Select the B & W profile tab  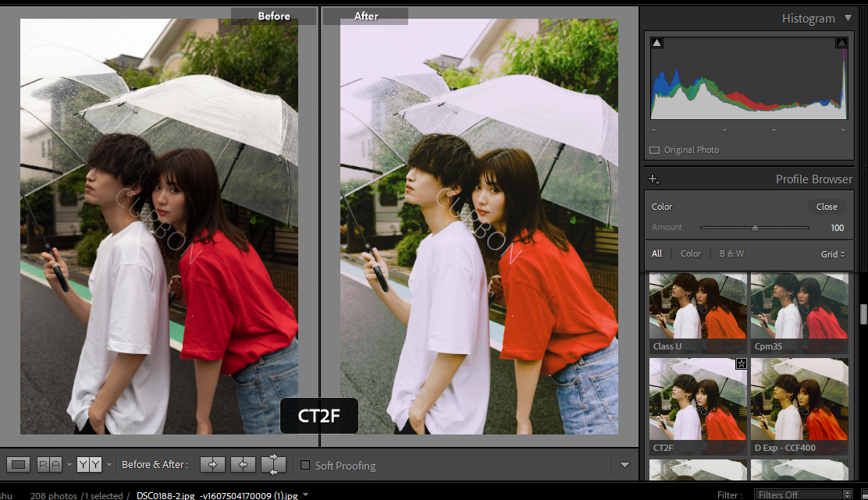click(731, 254)
